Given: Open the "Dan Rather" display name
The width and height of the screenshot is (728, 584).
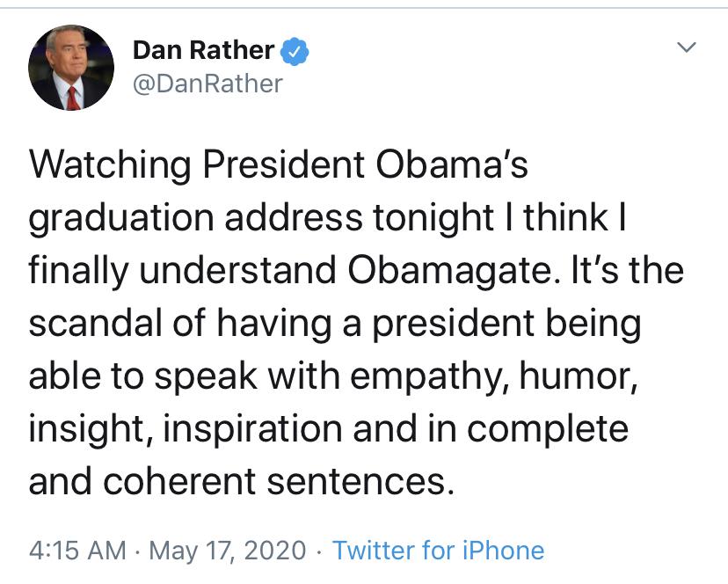Looking at the screenshot, I should 203,51.
